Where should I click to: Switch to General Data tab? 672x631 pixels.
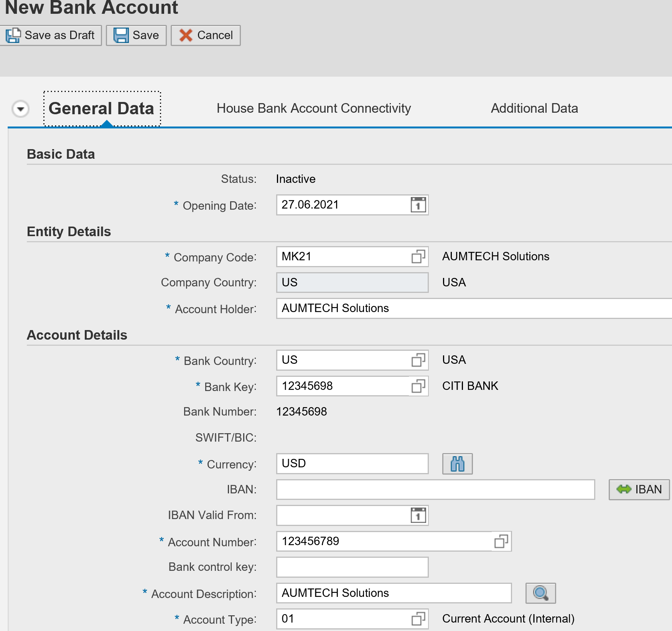(x=102, y=108)
